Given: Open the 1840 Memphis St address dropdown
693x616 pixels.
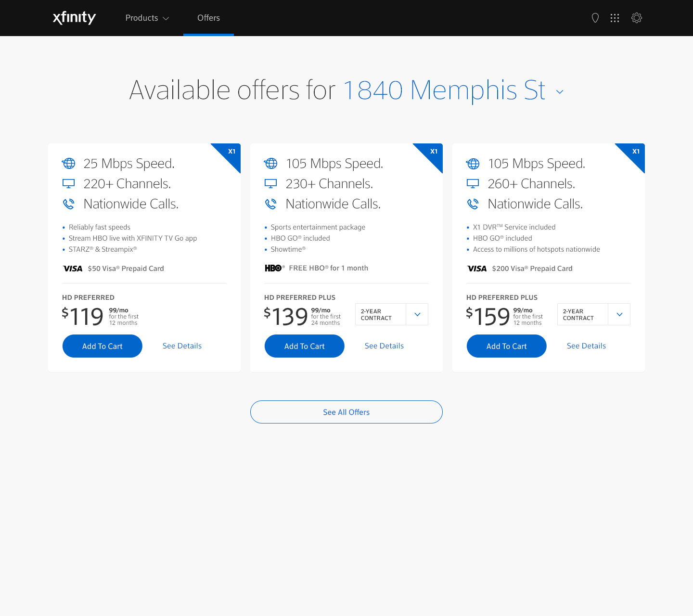Looking at the screenshot, I should coord(560,91).
